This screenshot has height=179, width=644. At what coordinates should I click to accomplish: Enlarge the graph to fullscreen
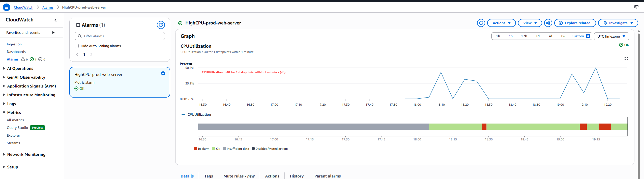coord(626,58)
